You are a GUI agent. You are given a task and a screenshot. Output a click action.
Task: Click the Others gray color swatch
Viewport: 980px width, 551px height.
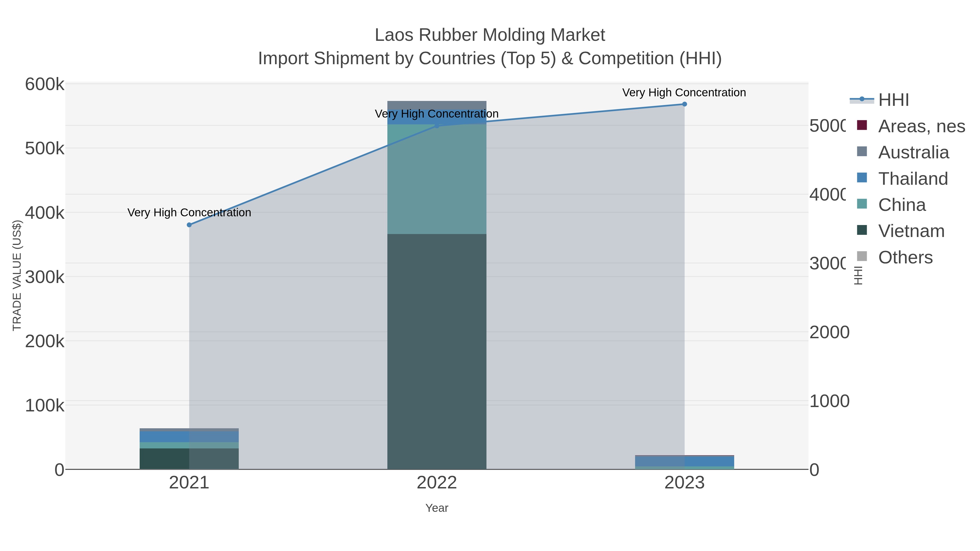(862, 256)
